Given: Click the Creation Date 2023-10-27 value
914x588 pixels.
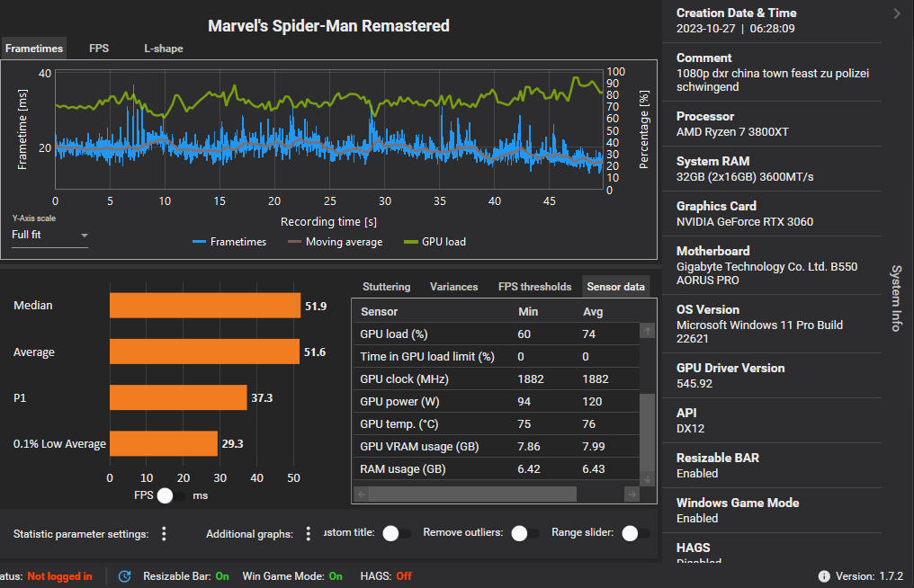Looking at the screenshot, I should 735,29.
